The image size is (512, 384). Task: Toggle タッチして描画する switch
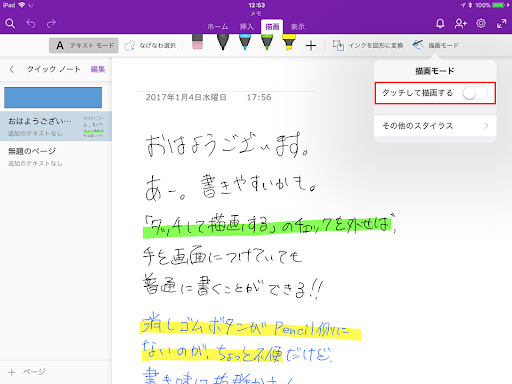point(475,93)
